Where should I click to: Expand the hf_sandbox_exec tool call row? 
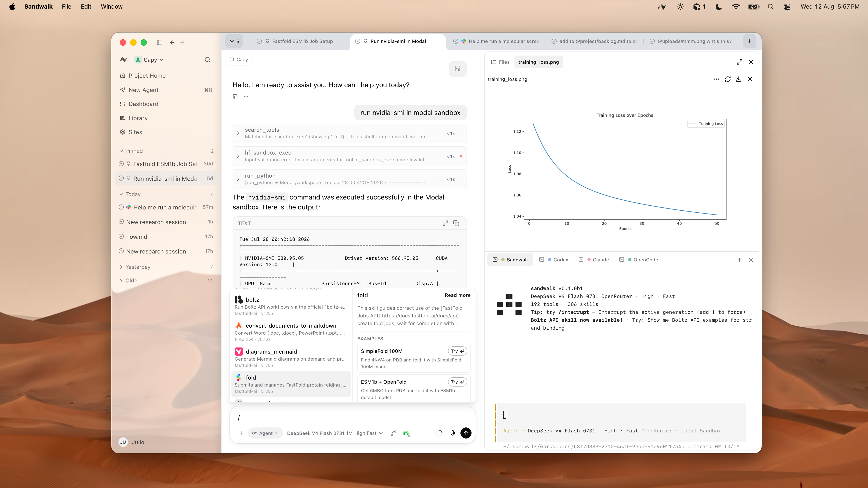[349, 156]
